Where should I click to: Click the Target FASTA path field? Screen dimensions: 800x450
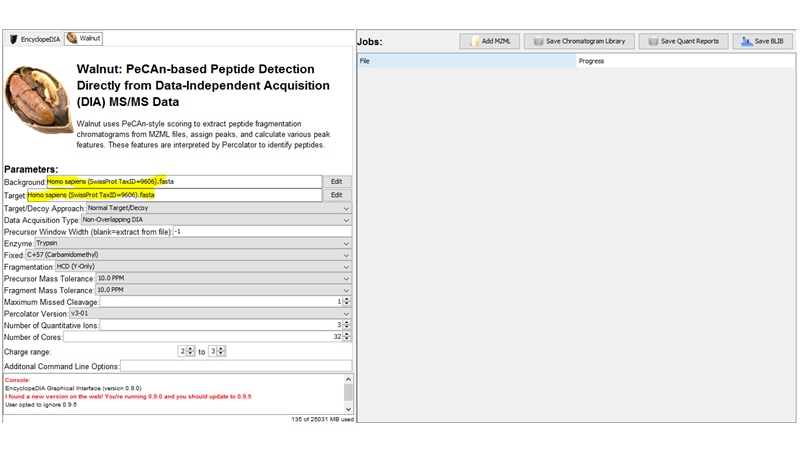174,195
